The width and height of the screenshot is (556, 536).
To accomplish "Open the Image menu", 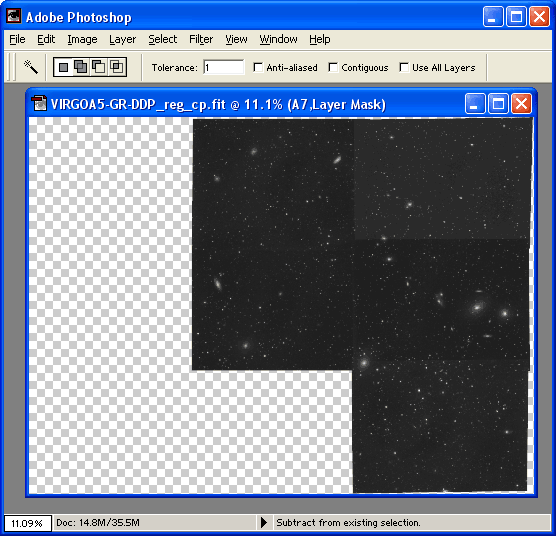I will point(82,39).
